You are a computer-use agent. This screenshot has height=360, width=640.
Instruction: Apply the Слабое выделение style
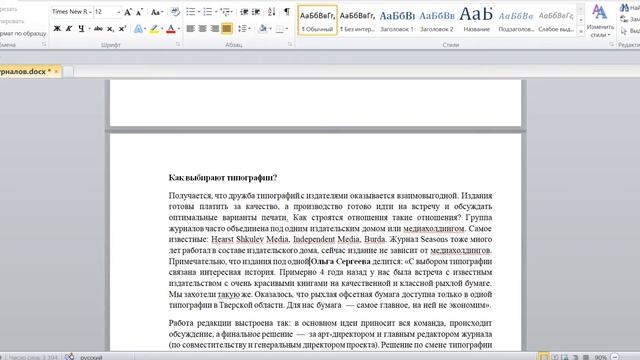pyautogui.click(x=556, y=20)
